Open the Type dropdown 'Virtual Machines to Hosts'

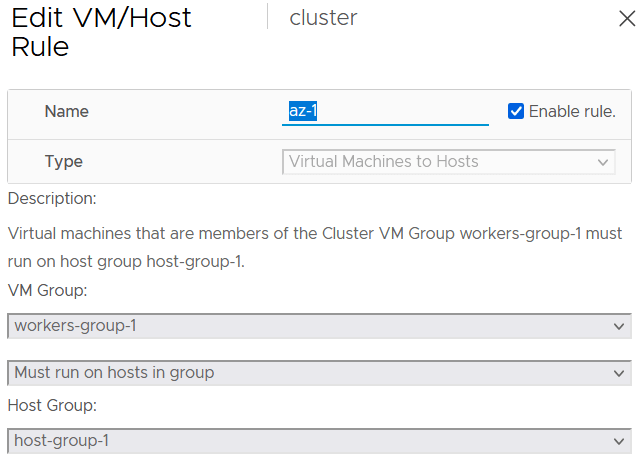[440, 162]
